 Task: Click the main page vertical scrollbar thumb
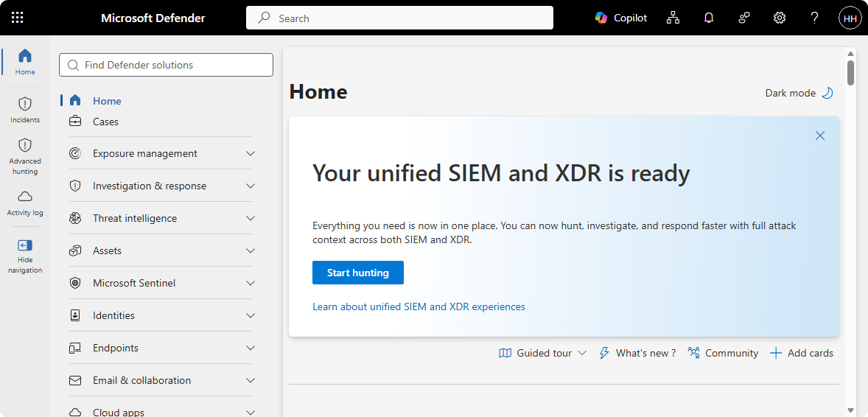pyautogui.click(x=850, y=72)
